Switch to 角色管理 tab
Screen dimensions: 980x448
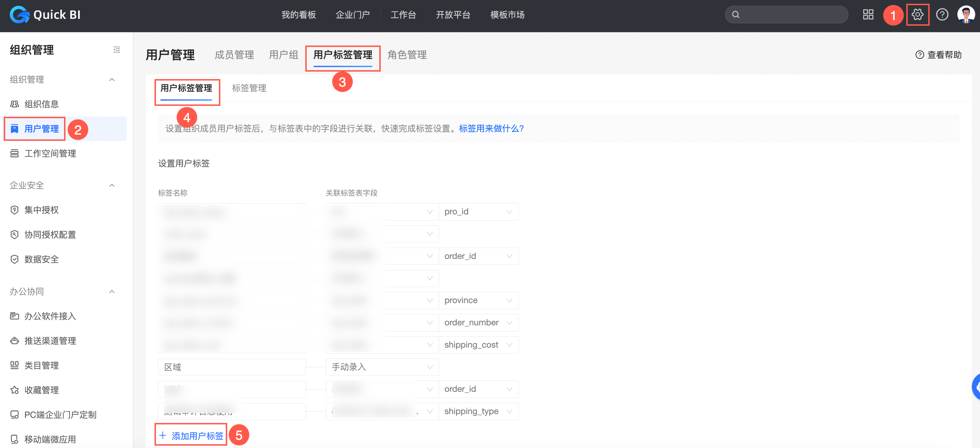pos(407,55)
